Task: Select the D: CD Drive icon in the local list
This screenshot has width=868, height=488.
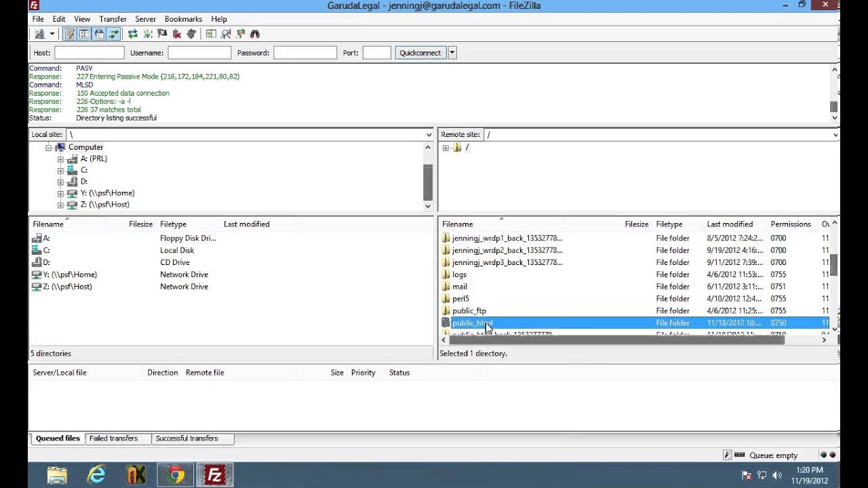Action: (x=37, y=262)
